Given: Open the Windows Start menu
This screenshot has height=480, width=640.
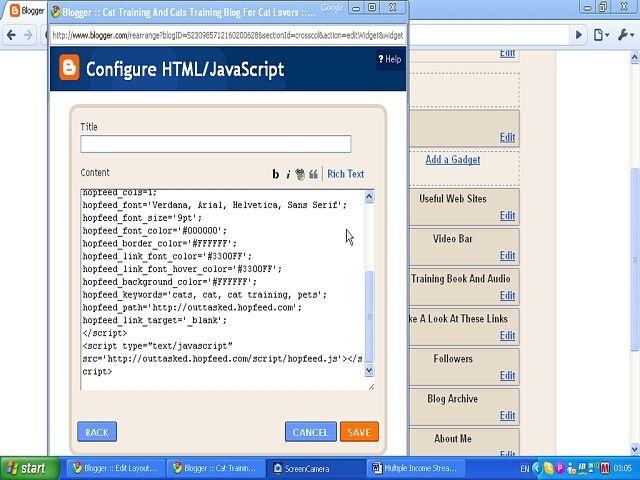Looking at the screenshot, I should (x=27, y=467).
